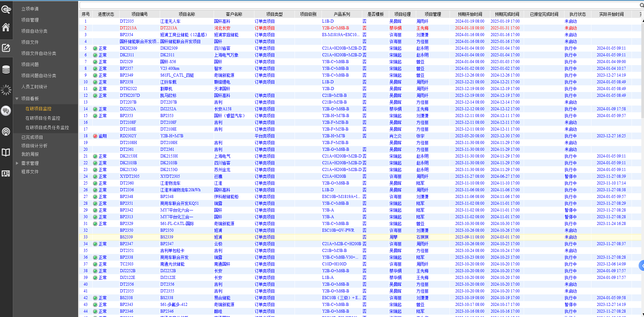644x317 pixels.
Task: Open 在研项目任务监控 submenu item
Action: tap(43, 118)
